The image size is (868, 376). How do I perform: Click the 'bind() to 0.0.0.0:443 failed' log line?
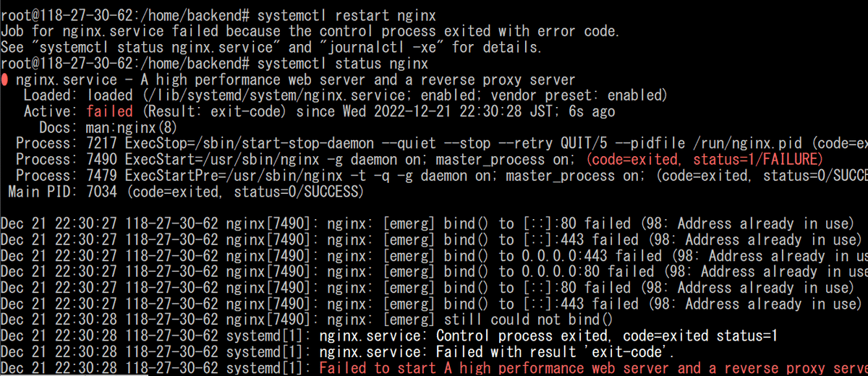point(434,255)
